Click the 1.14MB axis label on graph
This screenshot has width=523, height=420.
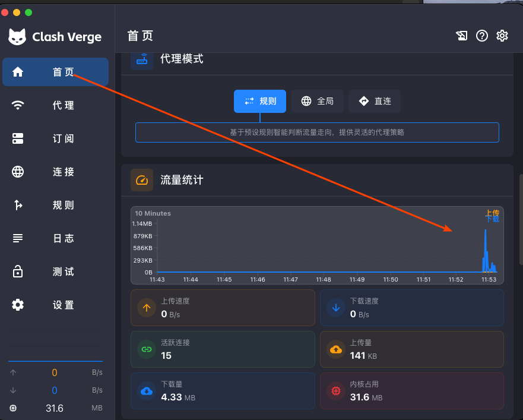[142, 224]
